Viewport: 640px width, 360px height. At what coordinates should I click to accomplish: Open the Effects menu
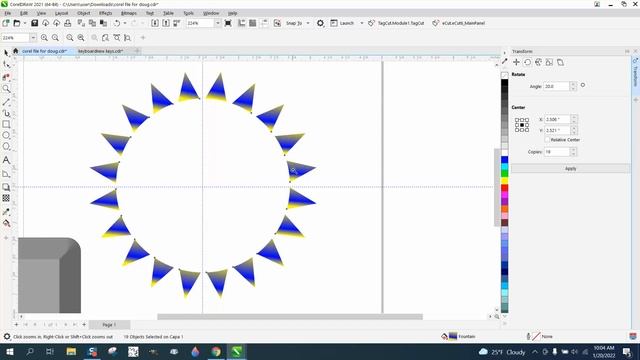pos(105,13)
